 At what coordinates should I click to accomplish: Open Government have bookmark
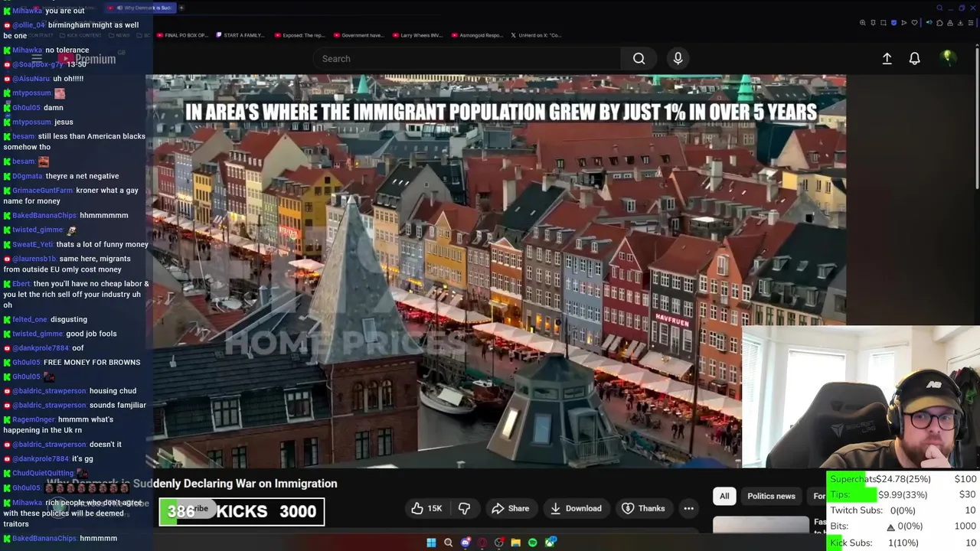click(x=358, y=35)
